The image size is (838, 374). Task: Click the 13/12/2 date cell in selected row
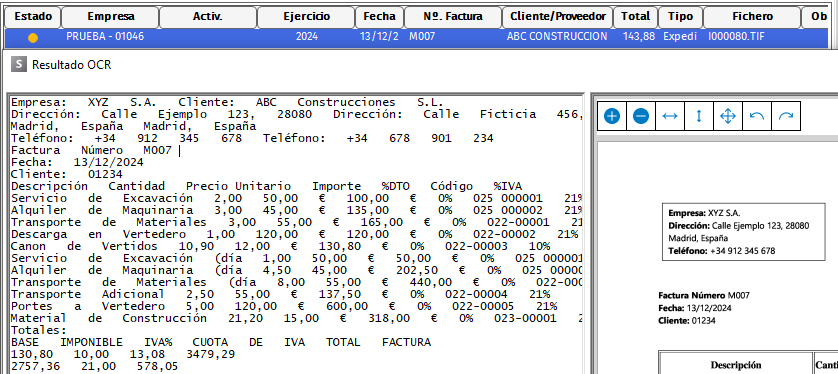click(379, 37)
